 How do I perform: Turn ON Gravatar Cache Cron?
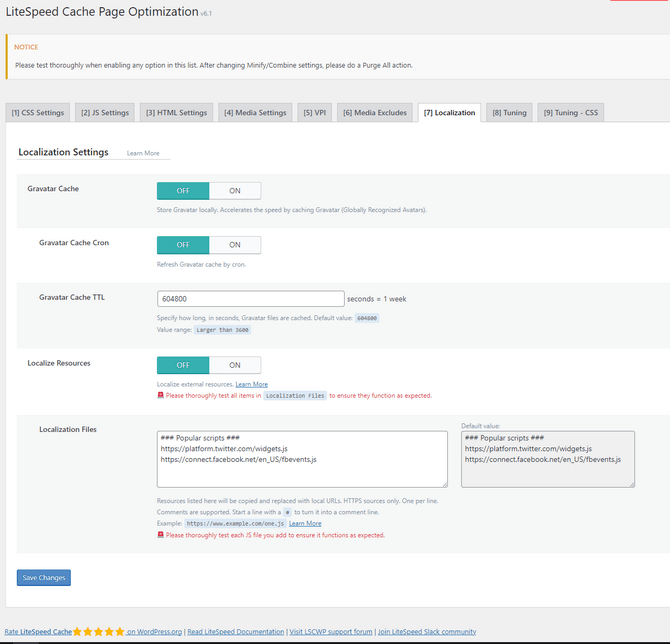click(x=235, y=244)
